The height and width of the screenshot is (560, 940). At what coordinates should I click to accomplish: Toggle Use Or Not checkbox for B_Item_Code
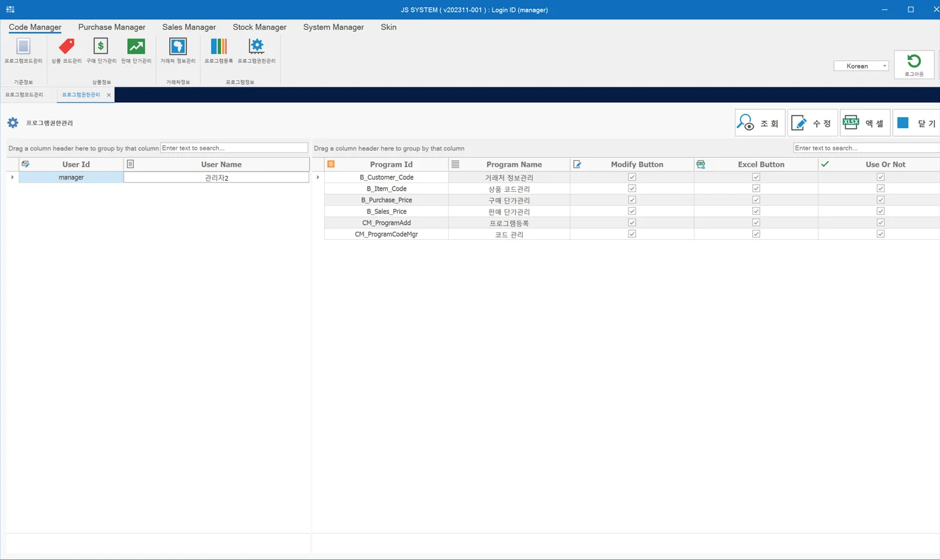click(x=880, y=189)
